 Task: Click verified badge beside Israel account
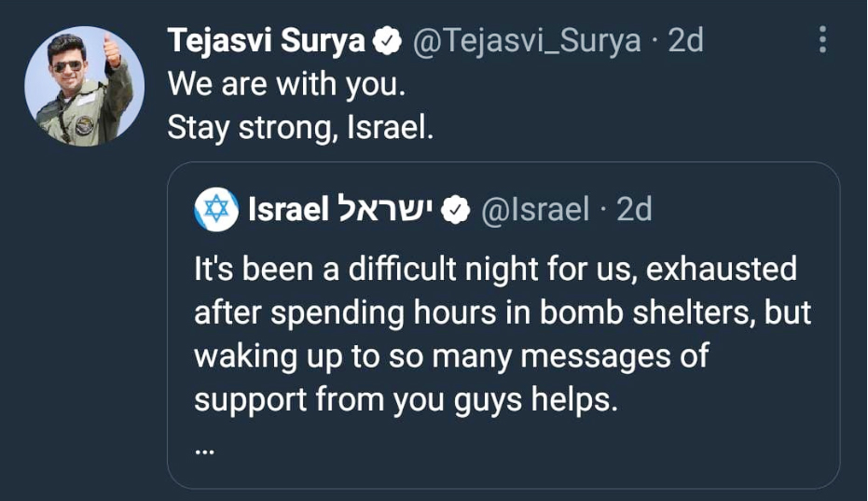tap(455, 211)
